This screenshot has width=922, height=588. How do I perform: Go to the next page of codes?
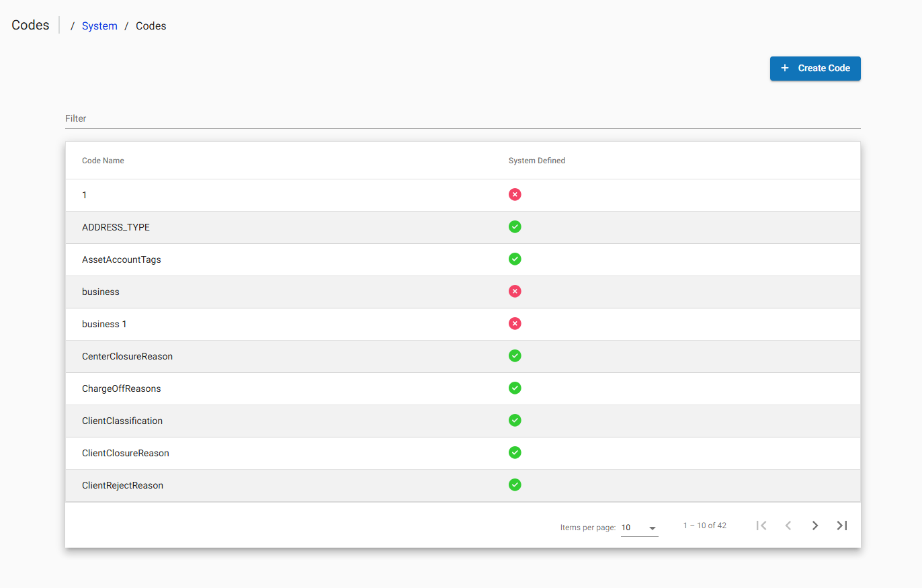(814, 526)
